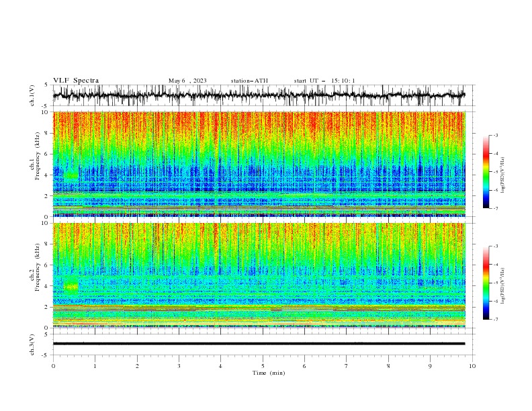Click time axis tick label '1'
Image resolution: width=532 pixels, height=411 pixels.
tap(95, 366)
